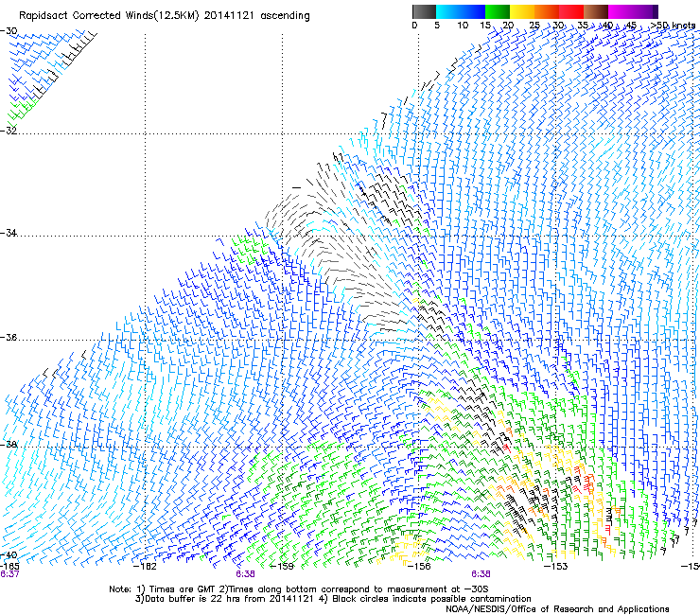The image size is (700, 615).
Task: Click the longitude label -159
Action: (x=282, y=567)
